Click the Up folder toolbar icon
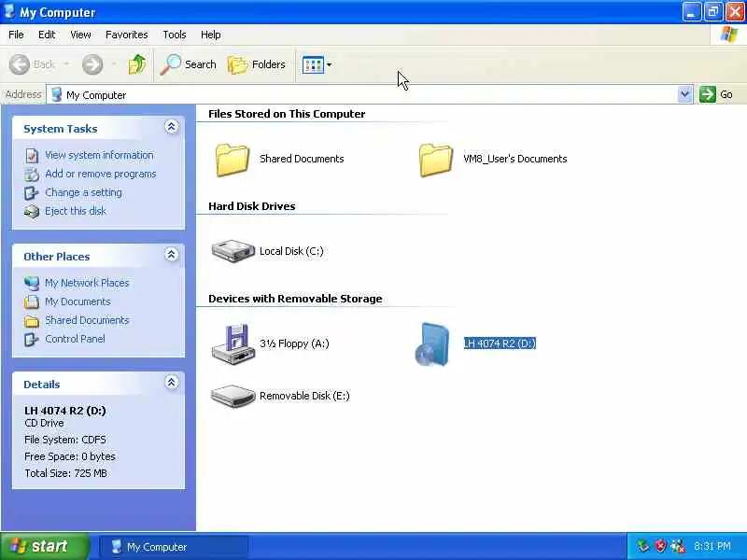 click(137, 64)
